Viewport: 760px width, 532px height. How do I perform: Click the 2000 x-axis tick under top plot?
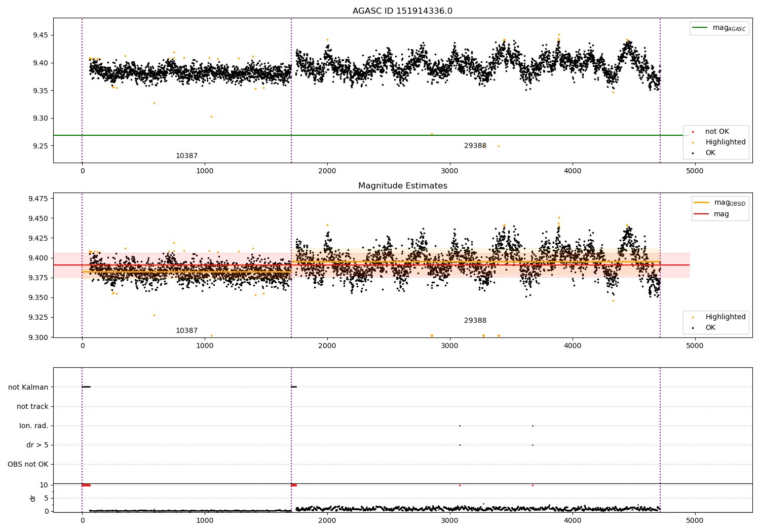click(x=327, y=171)
